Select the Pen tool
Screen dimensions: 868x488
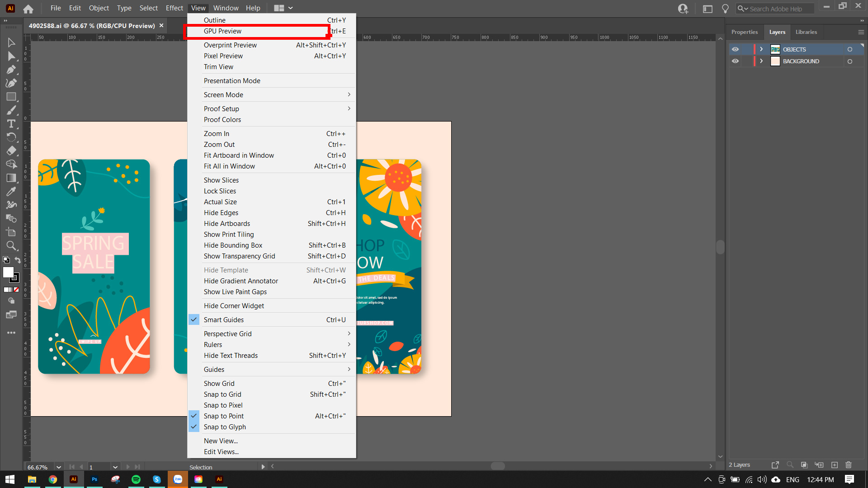[x=11, y=70]
